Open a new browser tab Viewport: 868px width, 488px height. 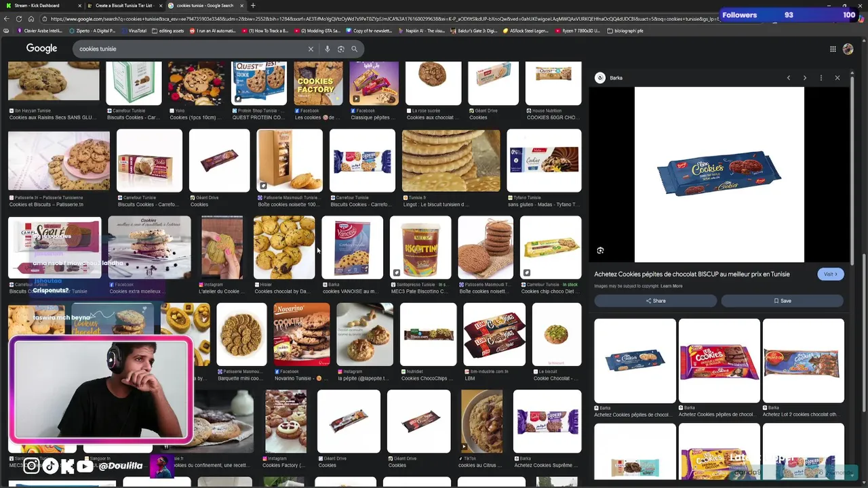click(252, 5)
